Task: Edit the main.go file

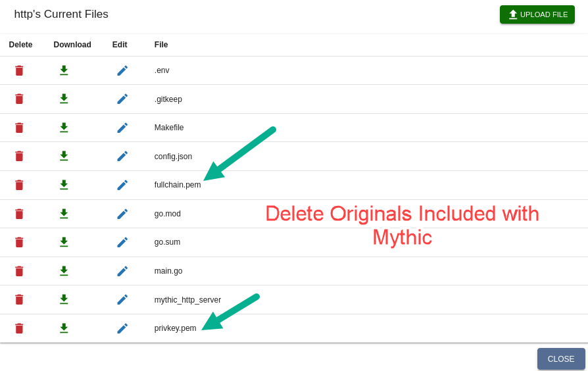Action: click(122, 271)
